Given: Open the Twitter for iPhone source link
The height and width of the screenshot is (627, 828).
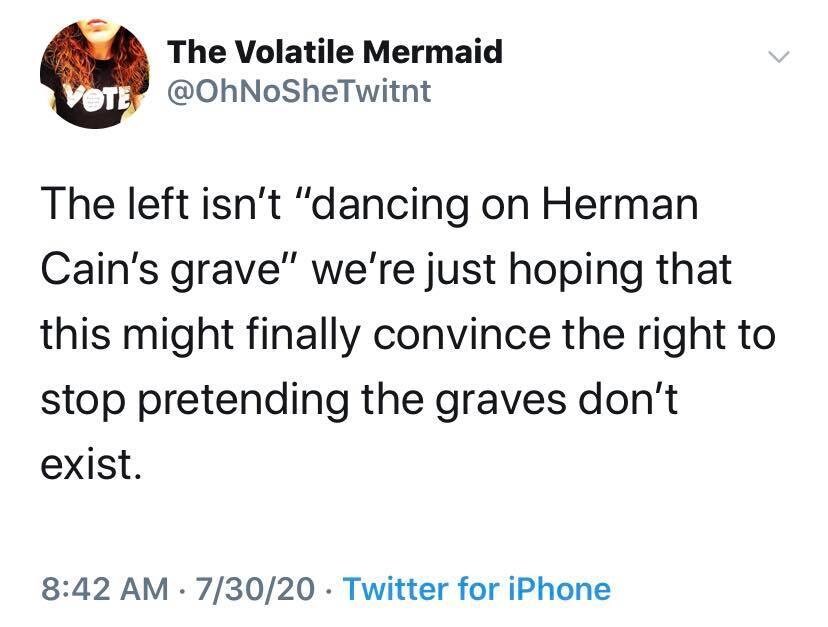Looking at the screenshot, I should [476, 588].
